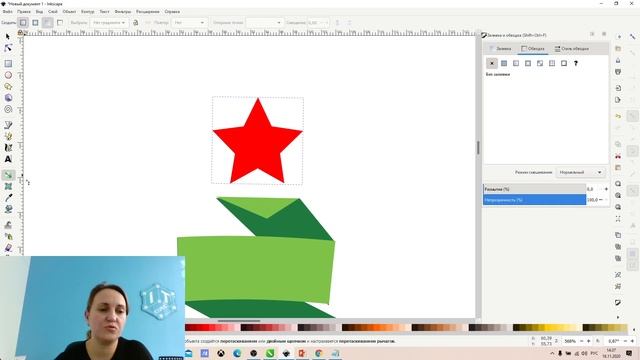Viewport: 640px width, 360px height.
Task: Increase blur with plus button
Action: (x=606, y=189)
